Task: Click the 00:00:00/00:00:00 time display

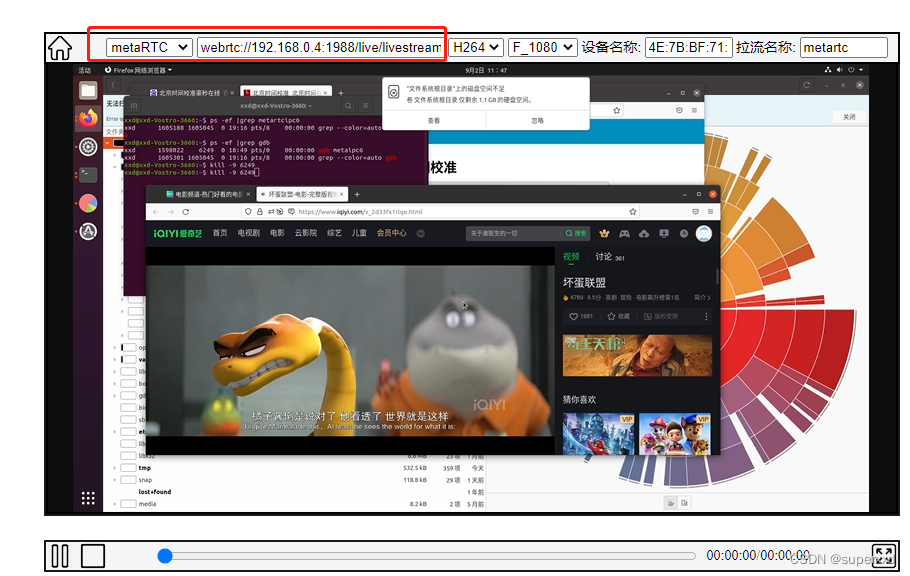Action: [757, 555]
